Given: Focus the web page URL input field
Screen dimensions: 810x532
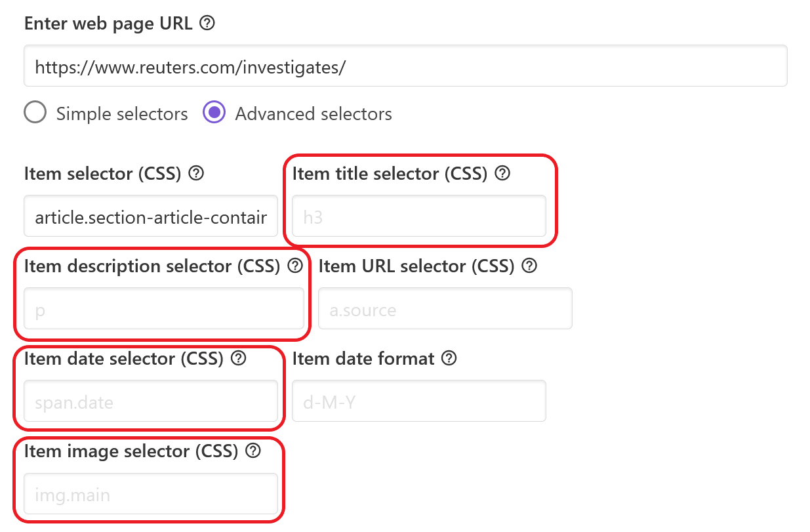Looking at the screenshot, I should coord(405,66).
